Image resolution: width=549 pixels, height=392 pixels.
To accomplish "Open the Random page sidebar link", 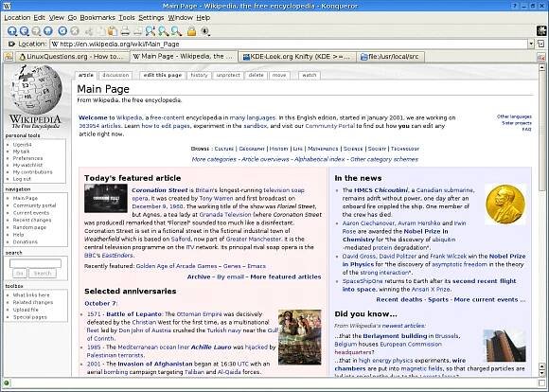I will point(29,227).
